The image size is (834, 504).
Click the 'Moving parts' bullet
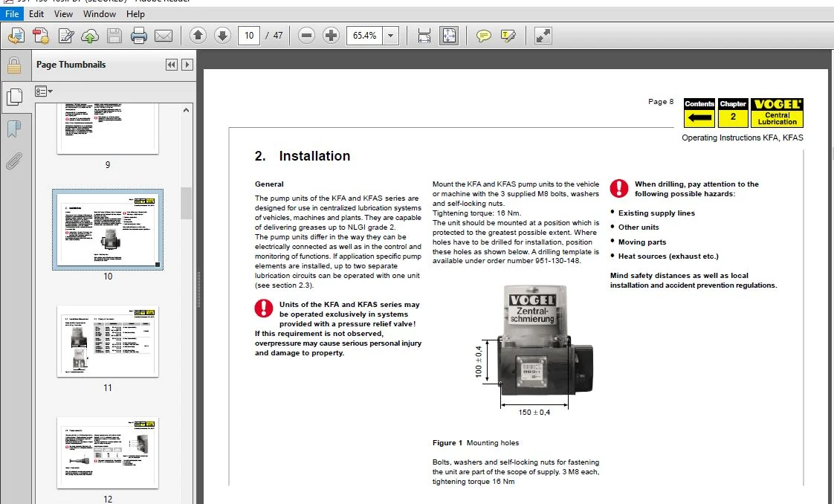[642, 242]
